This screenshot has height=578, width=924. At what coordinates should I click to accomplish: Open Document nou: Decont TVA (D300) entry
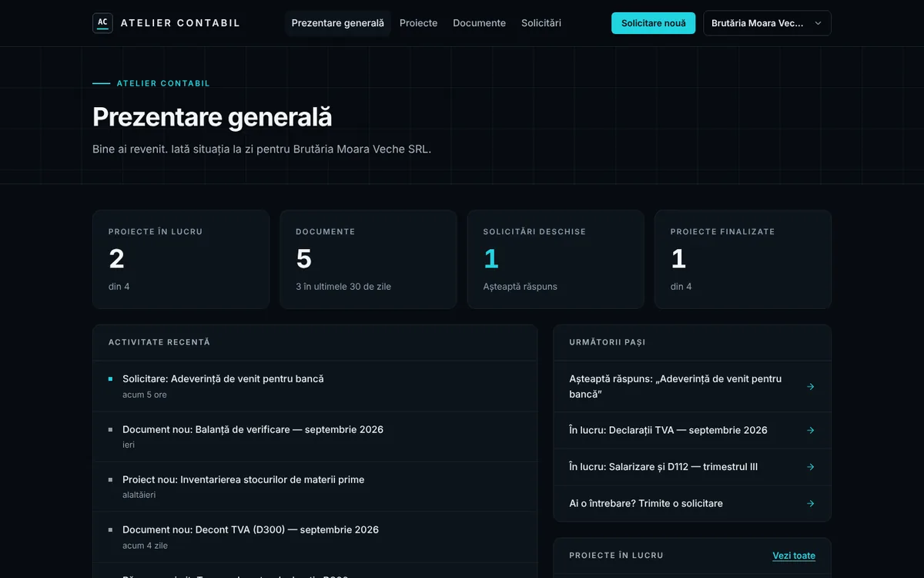(x=315, y=537)
